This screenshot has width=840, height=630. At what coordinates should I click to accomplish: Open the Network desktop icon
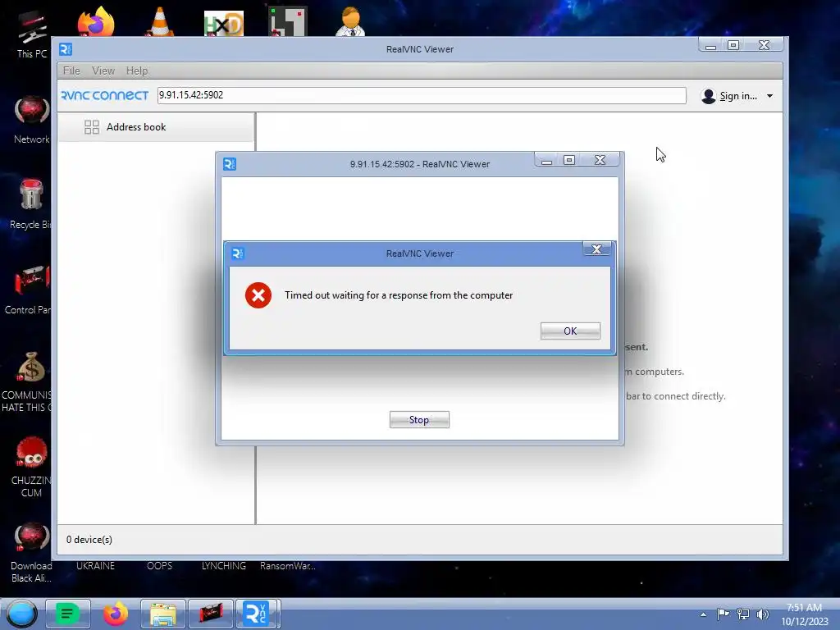[31, 120]
